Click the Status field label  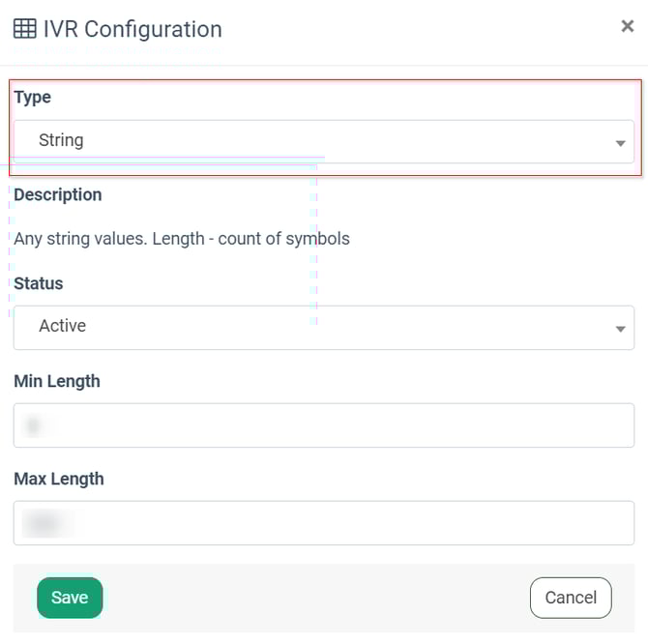click(x=38, y=283)
